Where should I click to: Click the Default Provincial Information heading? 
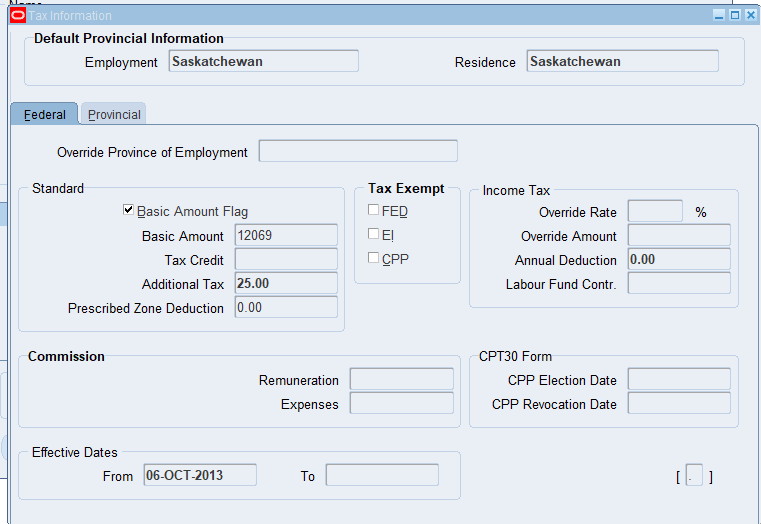pos(129,38)
